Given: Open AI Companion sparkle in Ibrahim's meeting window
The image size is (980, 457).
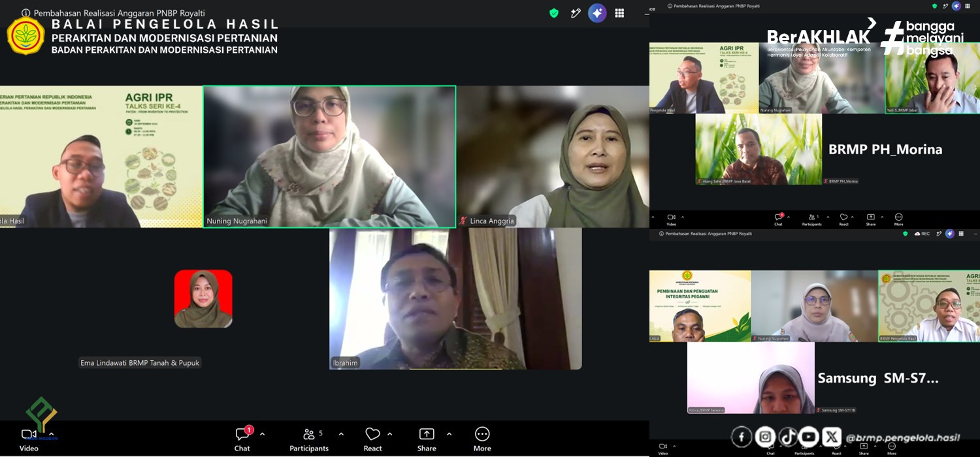Looking at the screenshot, I should pos(597,13).
